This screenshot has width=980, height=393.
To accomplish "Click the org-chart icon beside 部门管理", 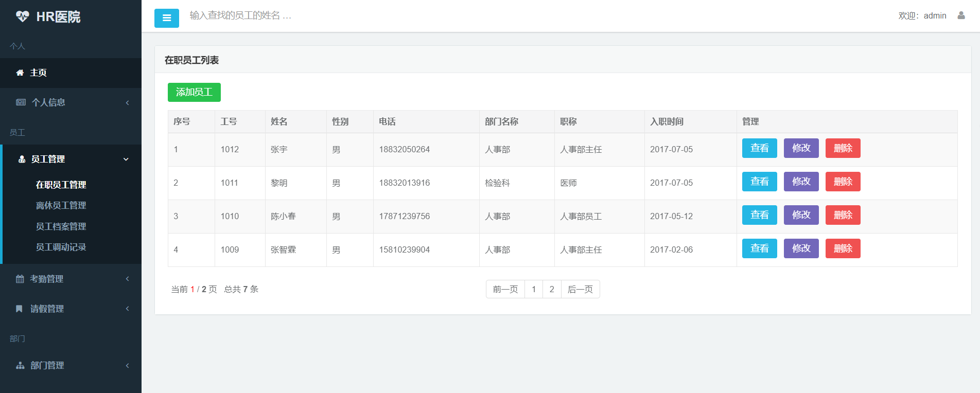I will tap(20, 365).
